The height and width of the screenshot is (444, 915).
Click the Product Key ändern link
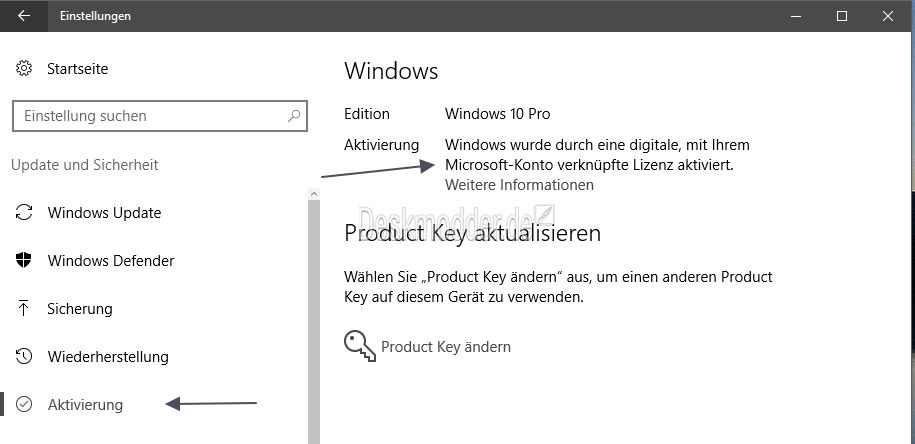pyautogui.click(x=446, y=347)
